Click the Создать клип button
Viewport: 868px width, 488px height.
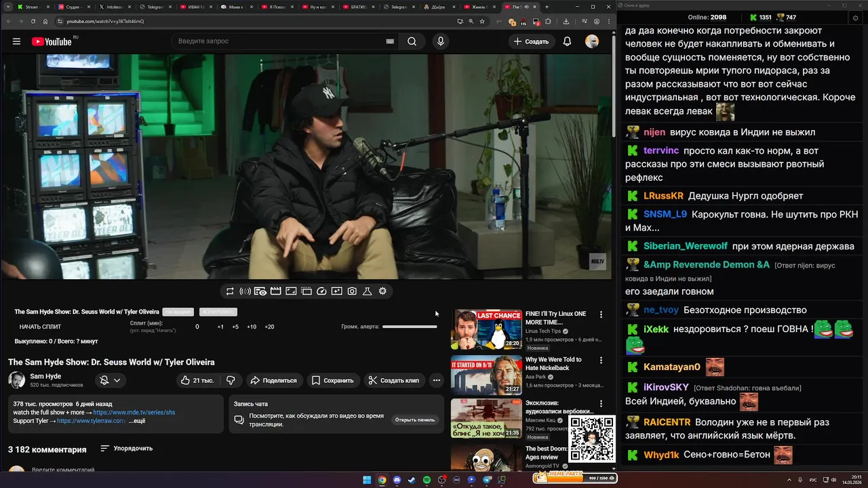(395, 380)
